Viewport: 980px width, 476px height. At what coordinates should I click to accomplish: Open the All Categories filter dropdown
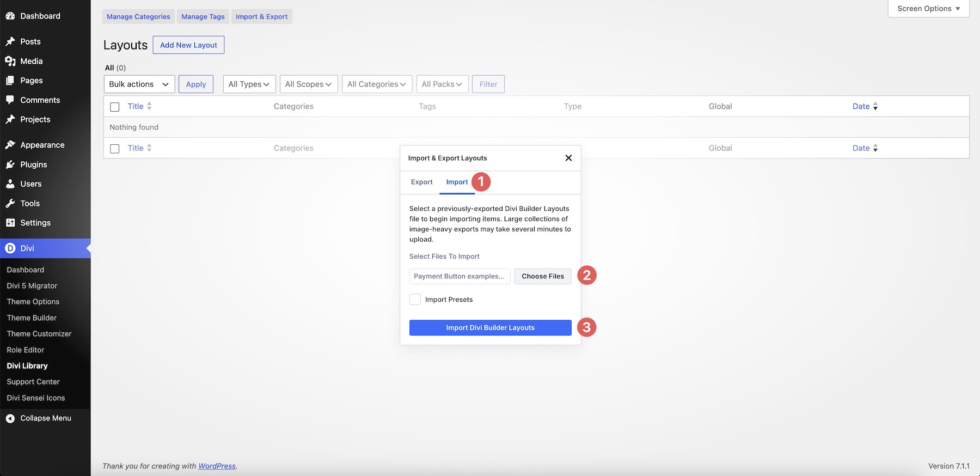[377, 84]
